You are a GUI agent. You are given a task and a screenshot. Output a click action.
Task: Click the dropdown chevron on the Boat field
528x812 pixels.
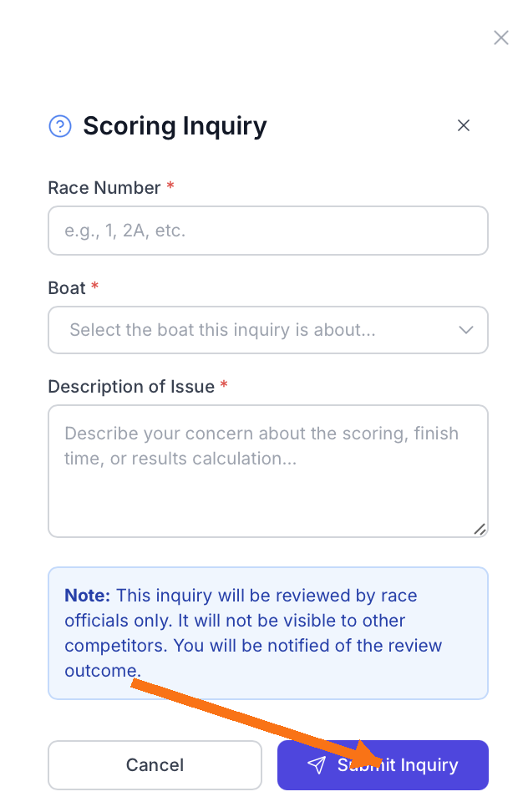tap(466, 330)
